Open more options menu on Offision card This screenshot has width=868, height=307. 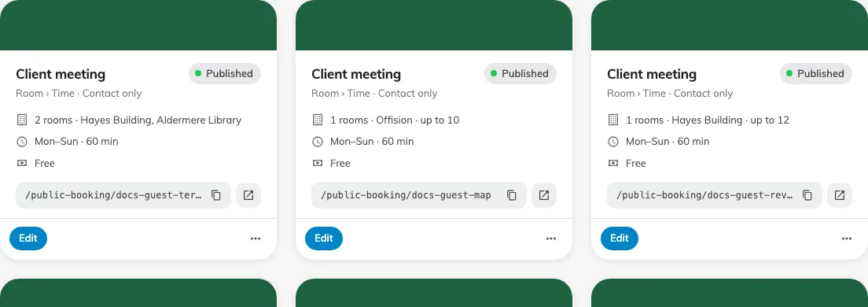pos(551,239)
